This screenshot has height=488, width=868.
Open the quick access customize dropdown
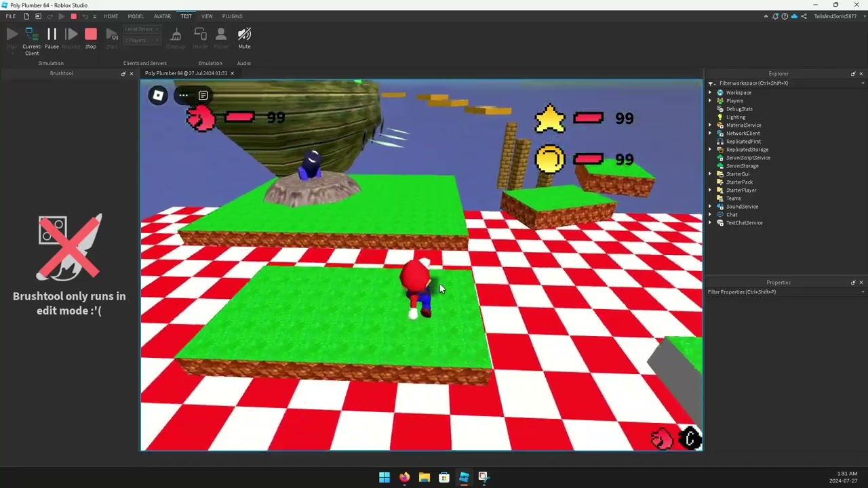(x=95, y=17)
